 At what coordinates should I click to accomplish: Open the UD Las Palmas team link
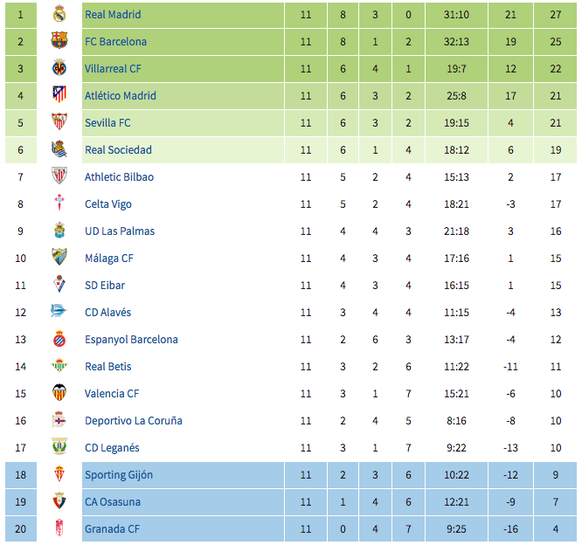click(120, 231)
